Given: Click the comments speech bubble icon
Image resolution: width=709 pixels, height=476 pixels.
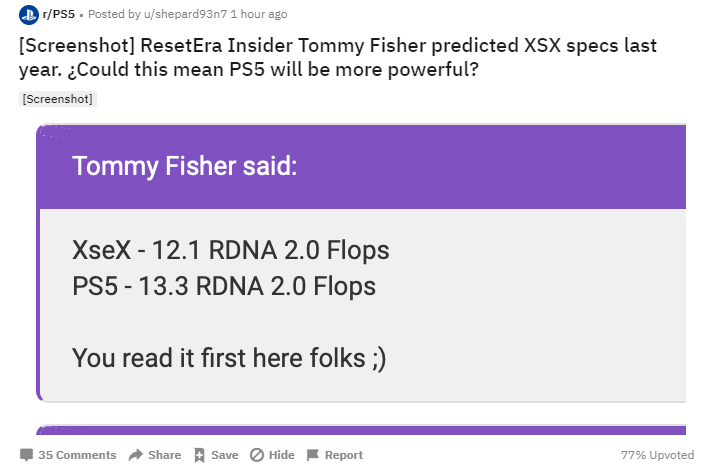Looking at the screenshot, I should click(26, 455).
